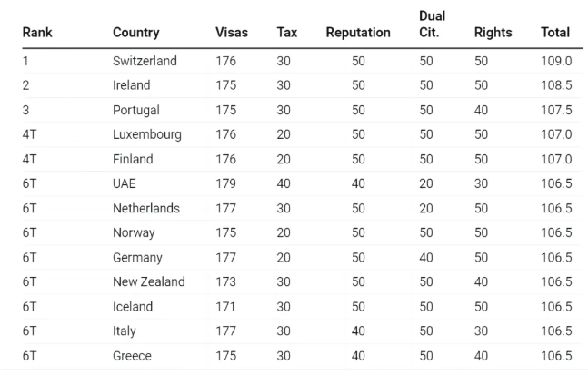Image resolution: width=588 pixels, height=375 pixels.
Task: Select the Norway country cell
Action: click(134, 232)
